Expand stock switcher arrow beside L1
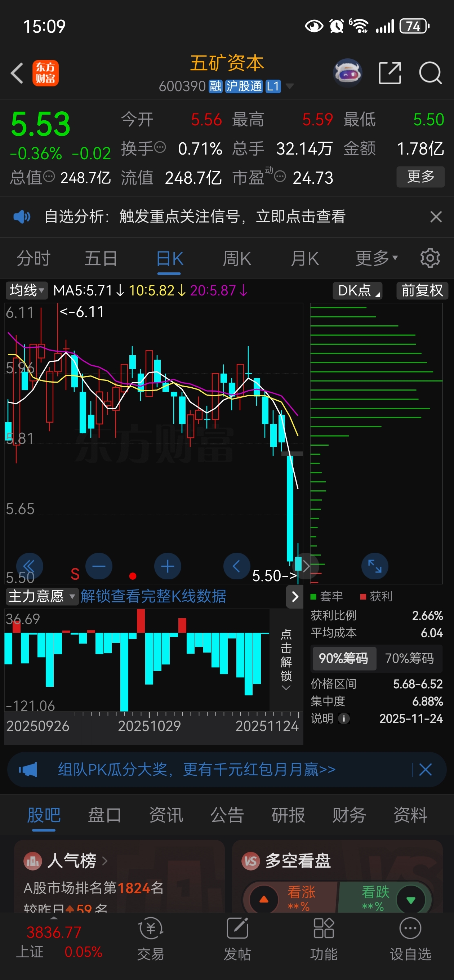The image size is (454, 980). pos(289,86)
